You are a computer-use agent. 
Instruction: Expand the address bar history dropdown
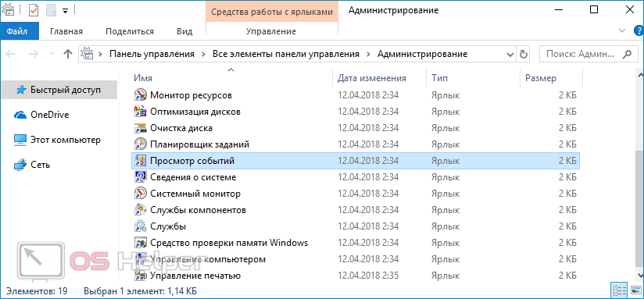pyautogui.click(x=510, y=54)
